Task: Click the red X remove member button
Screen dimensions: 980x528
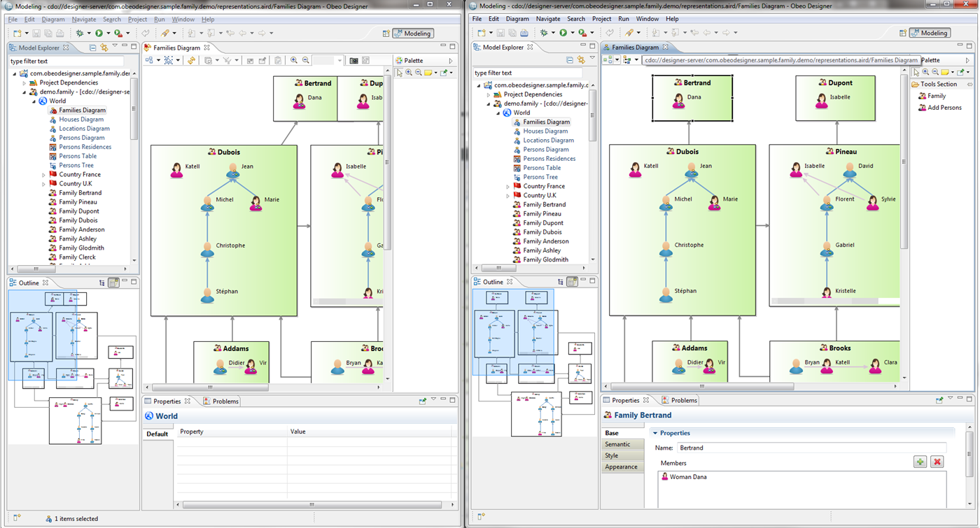Action: [937, 462]
